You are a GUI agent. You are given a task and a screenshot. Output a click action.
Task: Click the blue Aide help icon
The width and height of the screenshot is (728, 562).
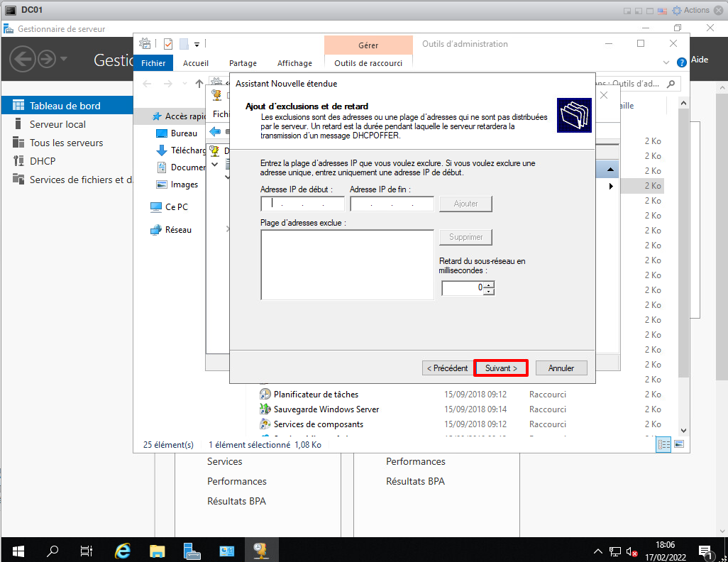pyautogui.click(x=682, y=61)
